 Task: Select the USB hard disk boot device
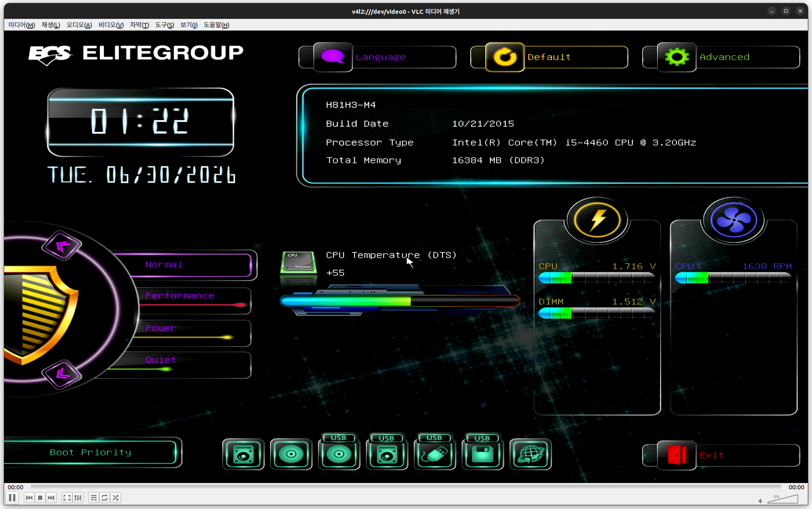tap(387, 452)
